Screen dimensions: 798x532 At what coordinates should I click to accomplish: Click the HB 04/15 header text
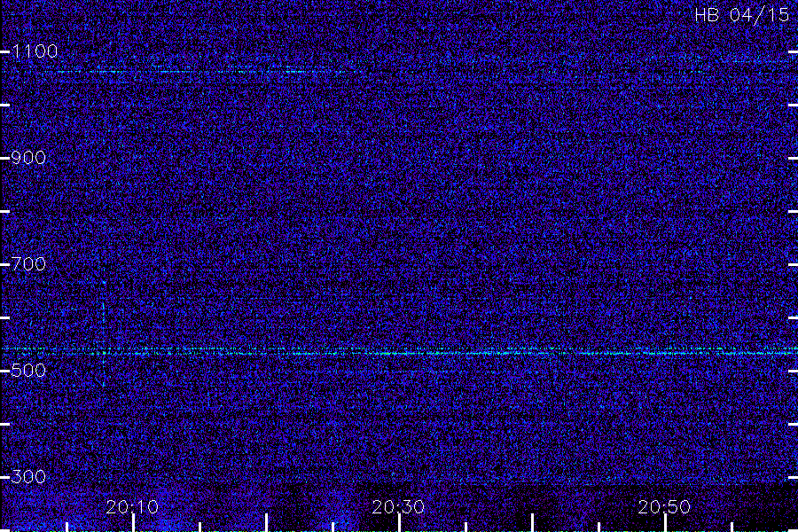[x=742, y=15]
